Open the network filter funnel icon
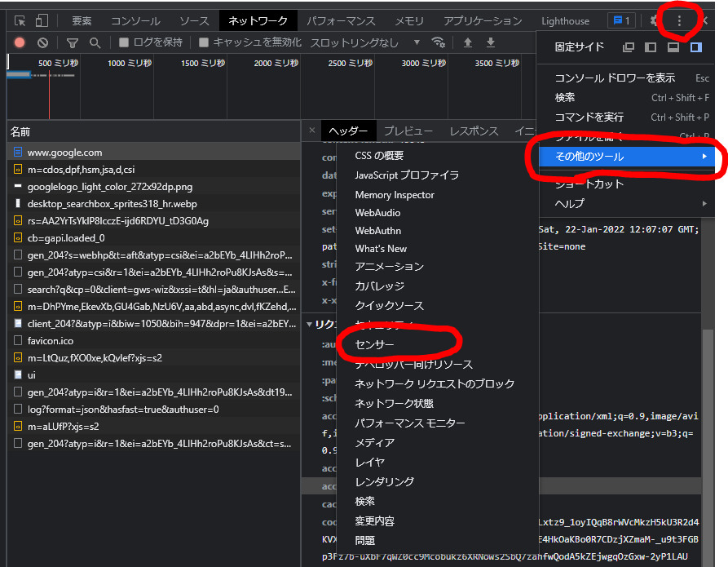 (x=73, y=43)
